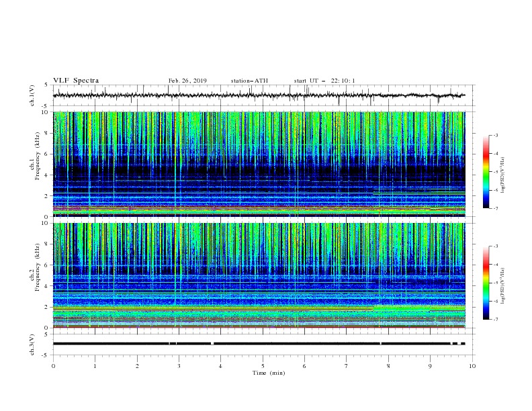The width and height of the screenshot is (532, 411).
Task: Click the upper color scale bar for ch.1
Action: pyautogui.click(x=486, y=172)
